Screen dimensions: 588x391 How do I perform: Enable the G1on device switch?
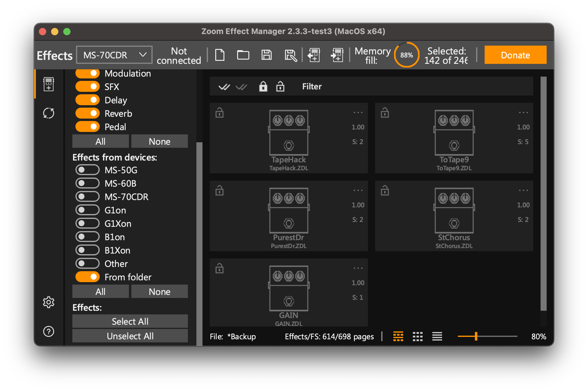[88, 210]
